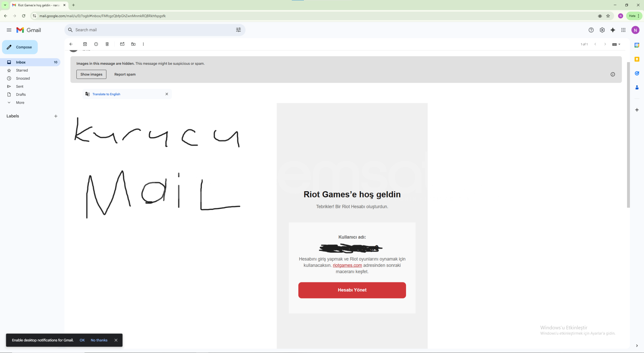Image resolution: width=644 pixels, height=353 pixels.
Task: Open the Gmail main menu hamburger
Action: pyautogui.click(x=9, y=30)
